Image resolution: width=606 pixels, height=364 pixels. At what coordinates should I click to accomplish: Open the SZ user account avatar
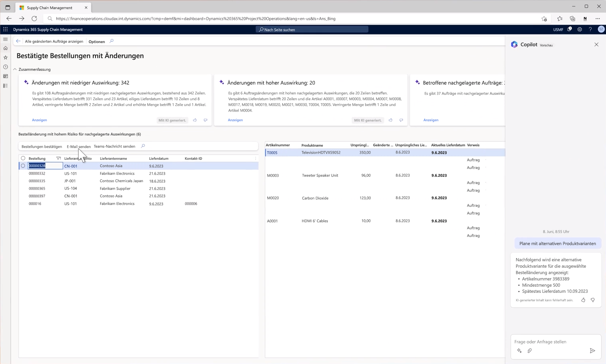point(601,29)
